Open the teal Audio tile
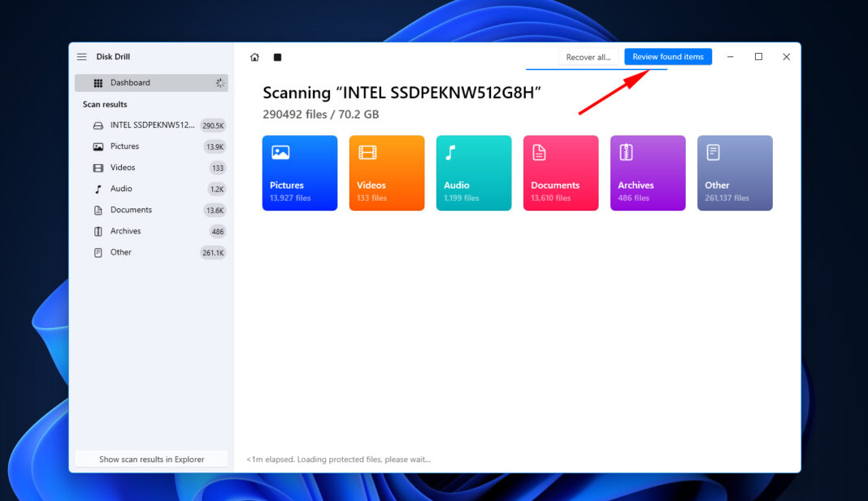Viewport: 868px width, 501px height. [473, 173]
